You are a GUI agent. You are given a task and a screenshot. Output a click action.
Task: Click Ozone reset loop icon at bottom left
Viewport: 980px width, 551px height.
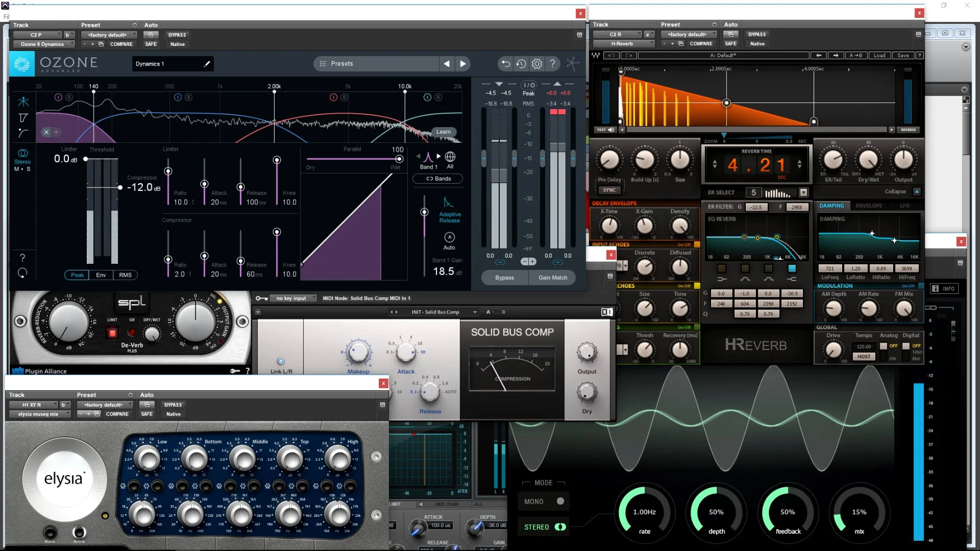pyautogui.click(x=22, y=273)
